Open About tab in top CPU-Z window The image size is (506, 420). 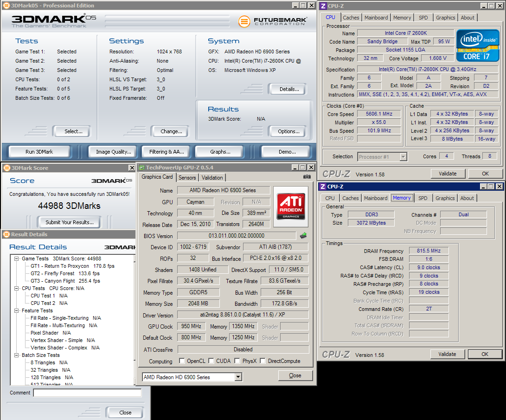click(x=468, y=18)
